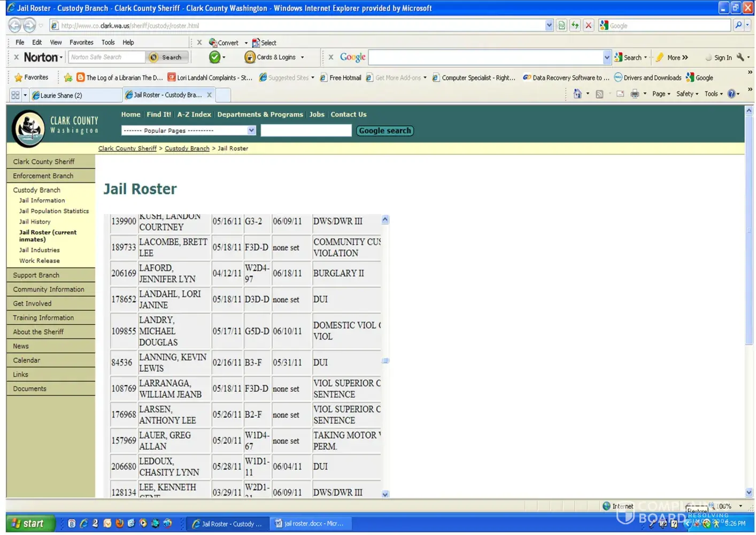Image resolution: width=756 pixels, height=535 pixels.
Task: Click the Add to Favorites Bar star icon
Action: (x=68, y=78)
